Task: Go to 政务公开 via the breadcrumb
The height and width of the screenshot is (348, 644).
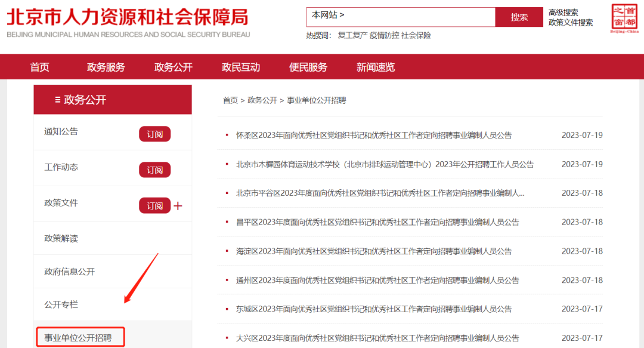Action: (x=262, y=100)
